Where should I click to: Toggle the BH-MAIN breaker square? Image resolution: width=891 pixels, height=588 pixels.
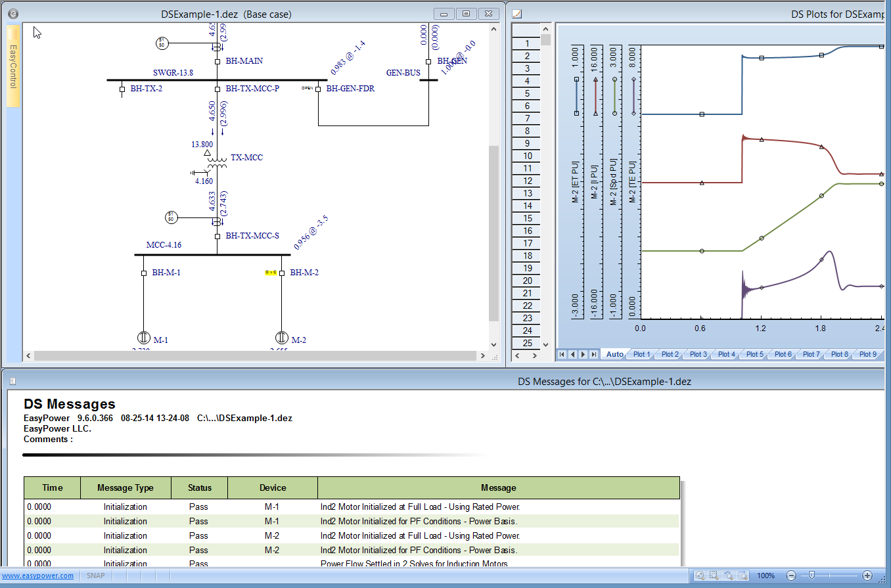(x=217, y=62)
